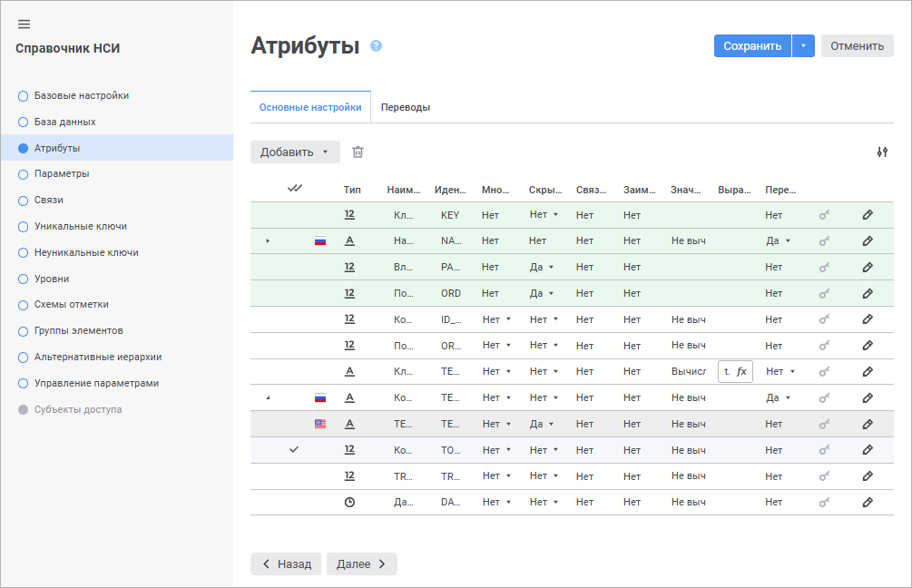Viewport: 912px width, 588px height.
Task: Select Связи step
Action: coord(41,200)
